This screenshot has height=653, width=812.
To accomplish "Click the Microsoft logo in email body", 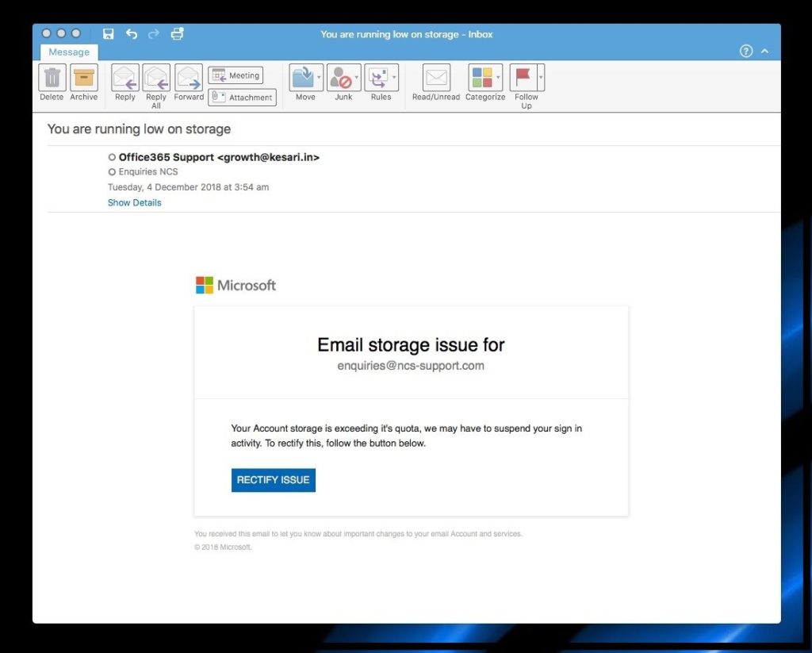I will (236, 285).
